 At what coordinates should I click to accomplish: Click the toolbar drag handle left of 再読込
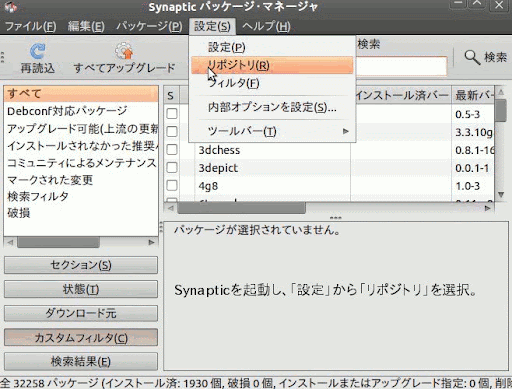2,57
